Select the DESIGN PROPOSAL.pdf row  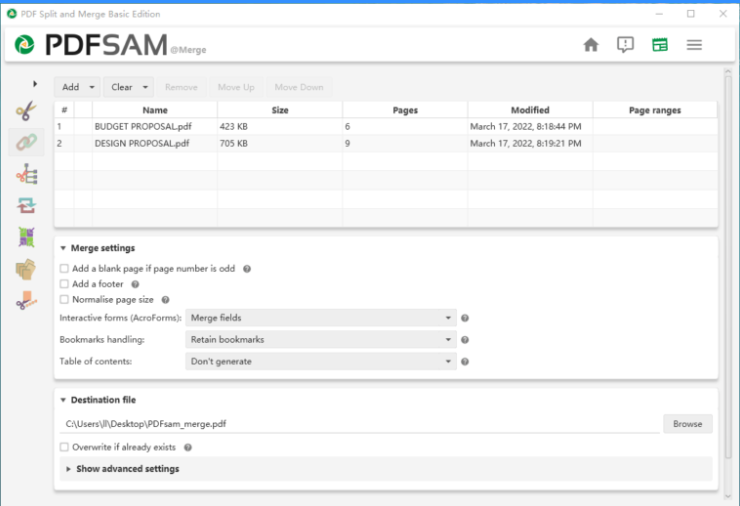tap(386, 143)
